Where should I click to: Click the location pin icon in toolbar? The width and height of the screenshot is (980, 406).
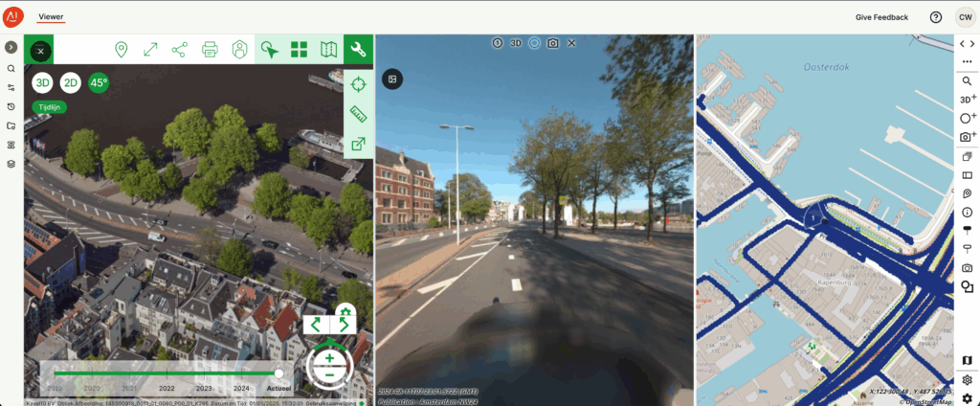click(122, 50)
